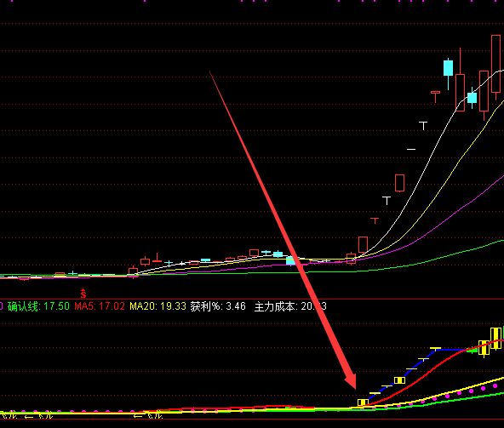Select the white dash-shaped candle
Screen dimensions: 504x428
[x=411, y=149]
